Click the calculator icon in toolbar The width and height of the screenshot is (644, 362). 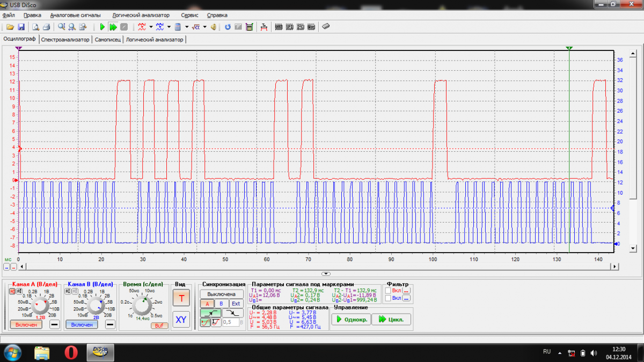[178, 27]
